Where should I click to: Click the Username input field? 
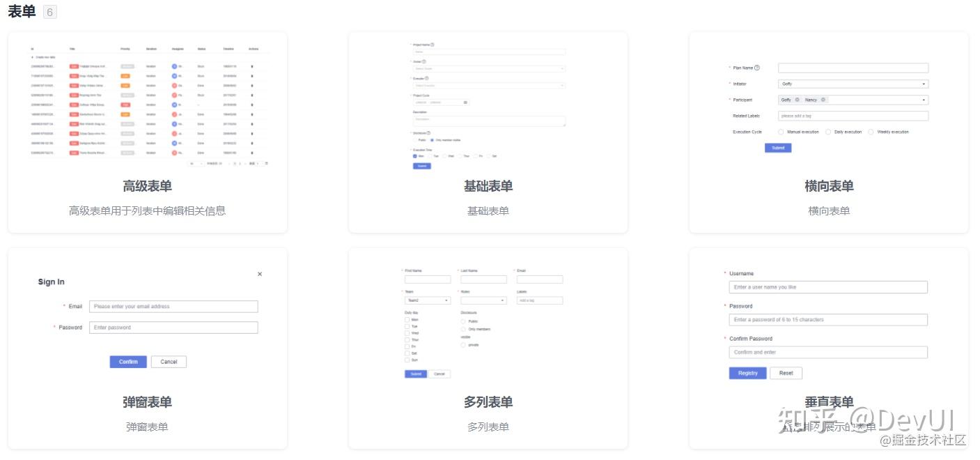[x=828, y=287]
